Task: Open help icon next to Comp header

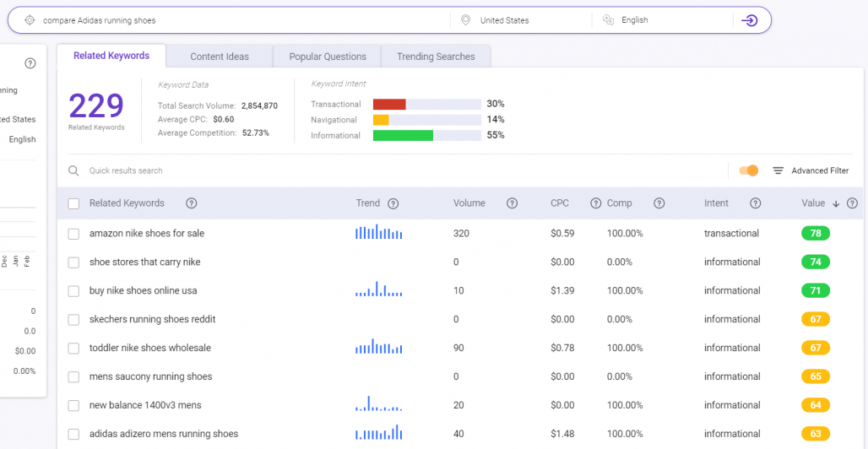Action: pyautogui.click(x=659, y=203)
